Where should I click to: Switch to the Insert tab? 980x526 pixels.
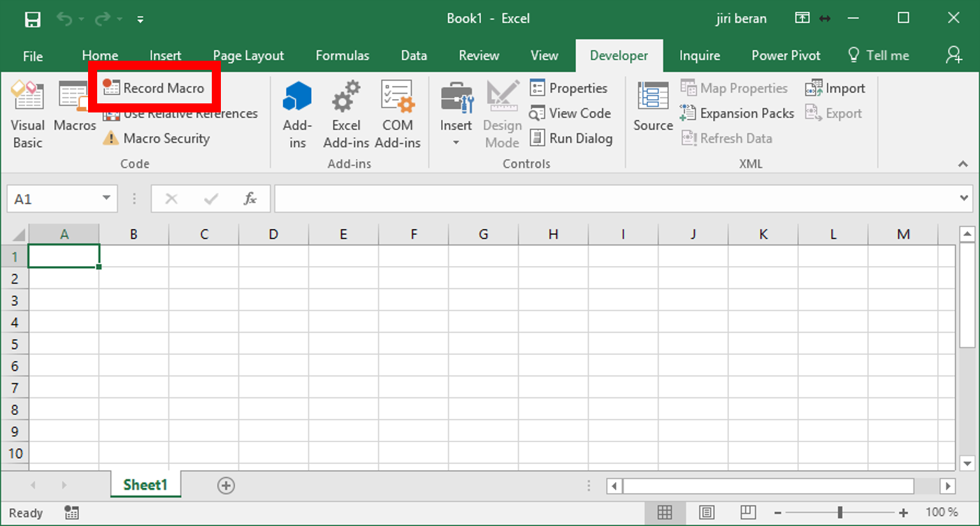pyautogui.click(x=165, y=56)
